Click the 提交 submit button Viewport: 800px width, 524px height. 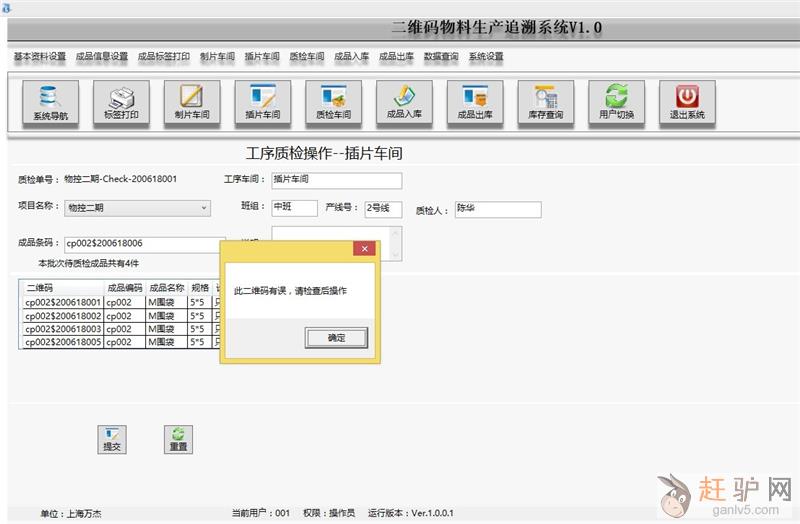pos(112,439)
